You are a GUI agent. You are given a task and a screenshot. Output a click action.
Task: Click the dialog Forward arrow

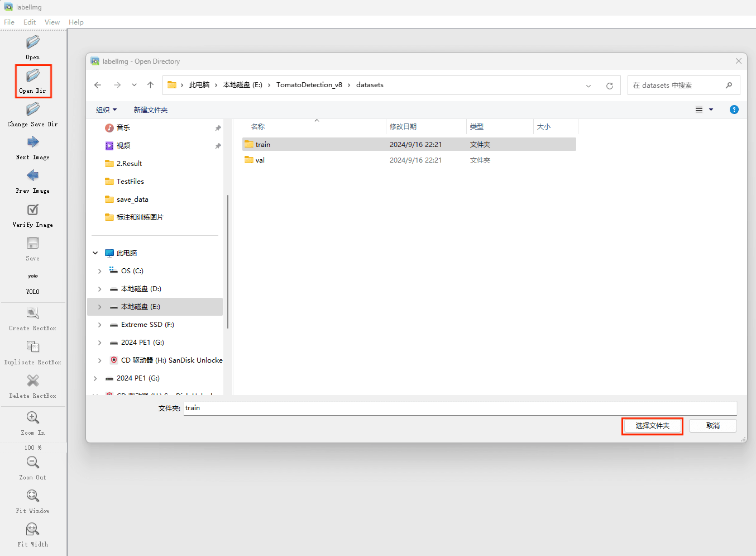point(117,85)
